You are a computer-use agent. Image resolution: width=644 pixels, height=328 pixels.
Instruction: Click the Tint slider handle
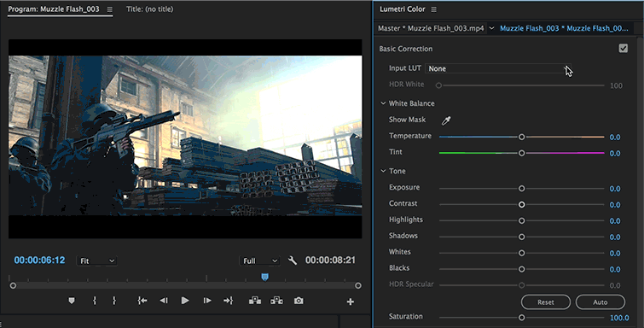[522, 153]
